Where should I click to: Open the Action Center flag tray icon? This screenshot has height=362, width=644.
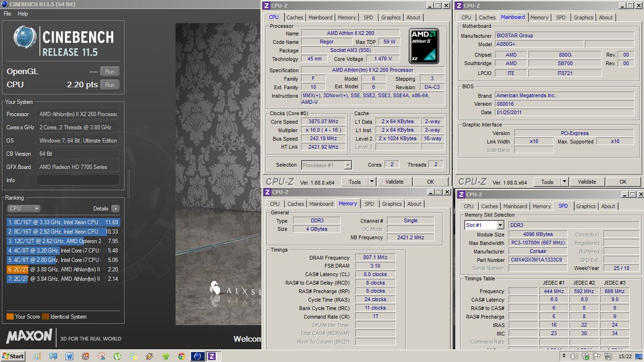point(596,356)
